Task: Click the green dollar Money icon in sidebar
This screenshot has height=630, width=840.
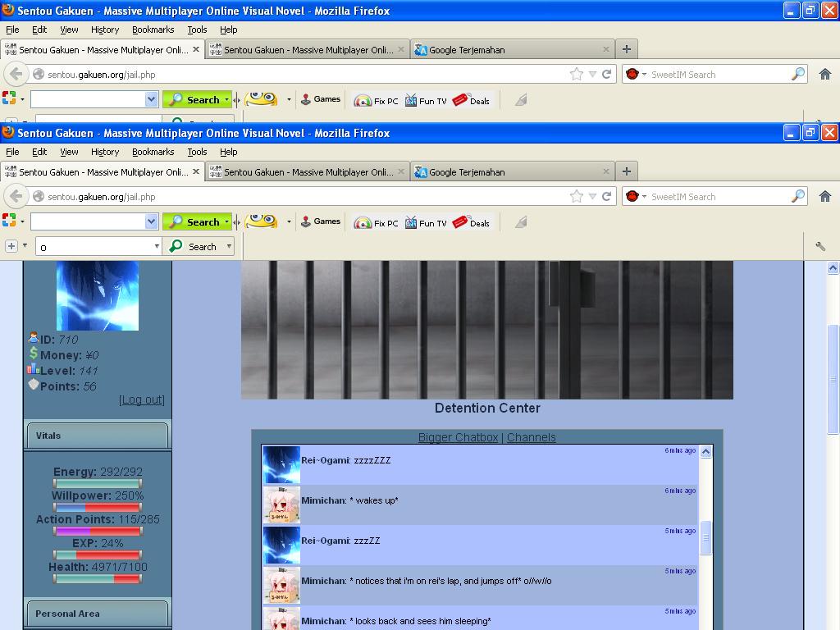Action: tap(33, 353)
